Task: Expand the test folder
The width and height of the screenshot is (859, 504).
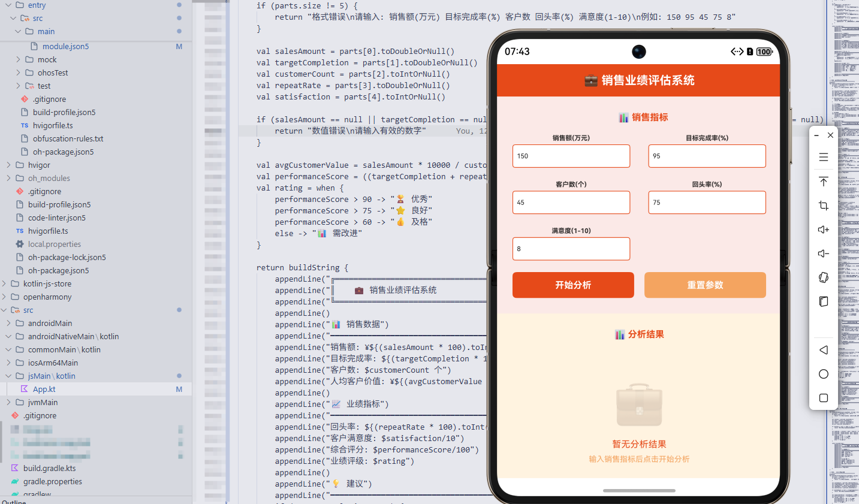Action: pos(18,86)
